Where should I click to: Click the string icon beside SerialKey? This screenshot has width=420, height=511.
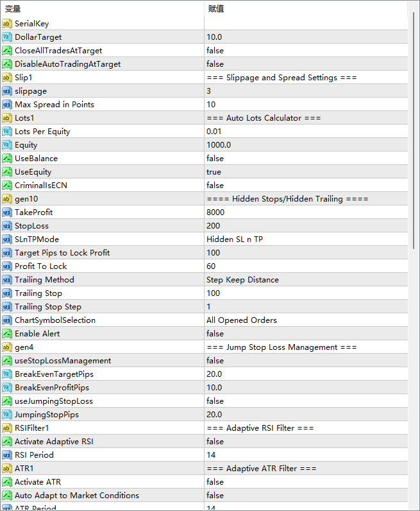(x=7, y=24)
